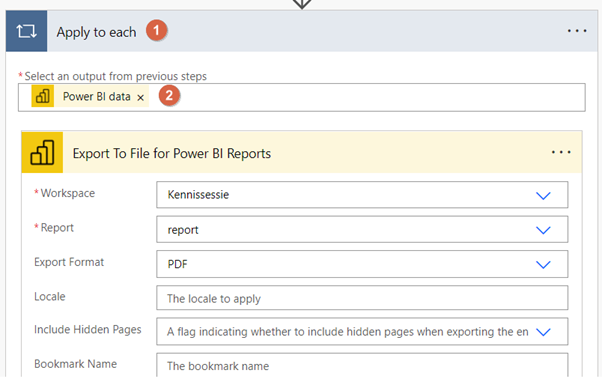Click into the Bookmark Name field
This screenshot has height=379, width=602.
[x=362, y=365]
